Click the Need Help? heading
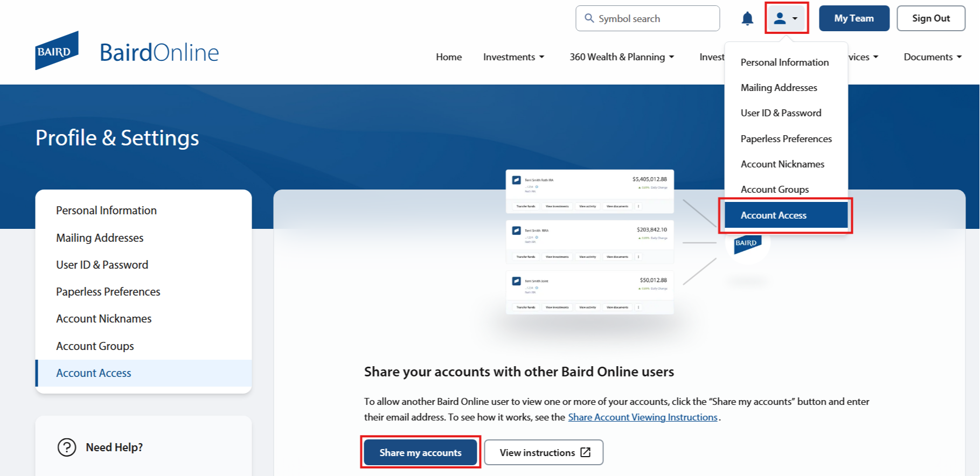This screenshot has width=980, height=476. (x=114, y=447)
